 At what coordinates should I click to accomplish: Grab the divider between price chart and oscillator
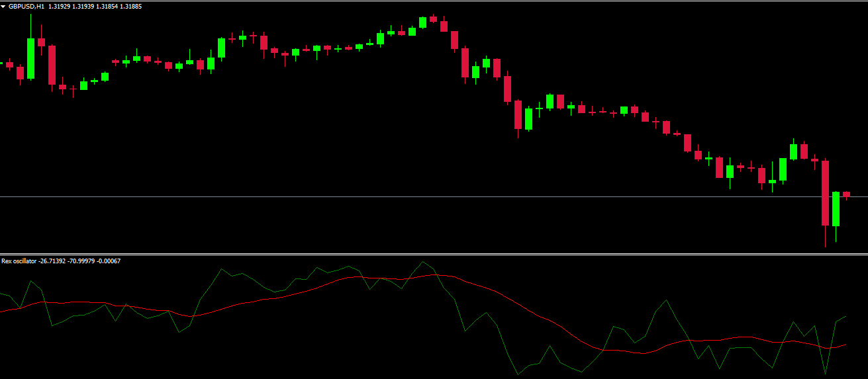(434, 254)
